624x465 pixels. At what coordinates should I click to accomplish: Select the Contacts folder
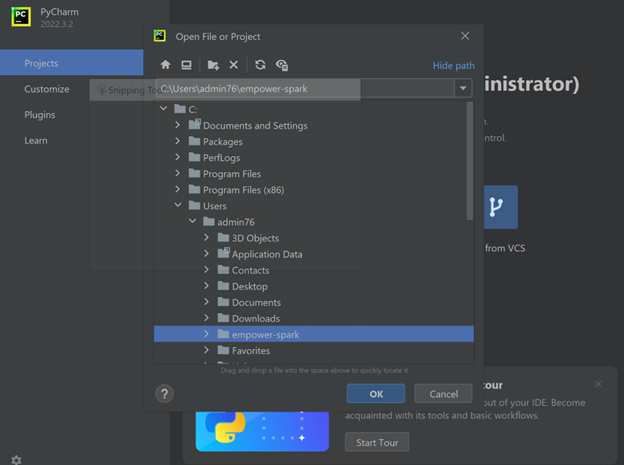tap(314, 270)
